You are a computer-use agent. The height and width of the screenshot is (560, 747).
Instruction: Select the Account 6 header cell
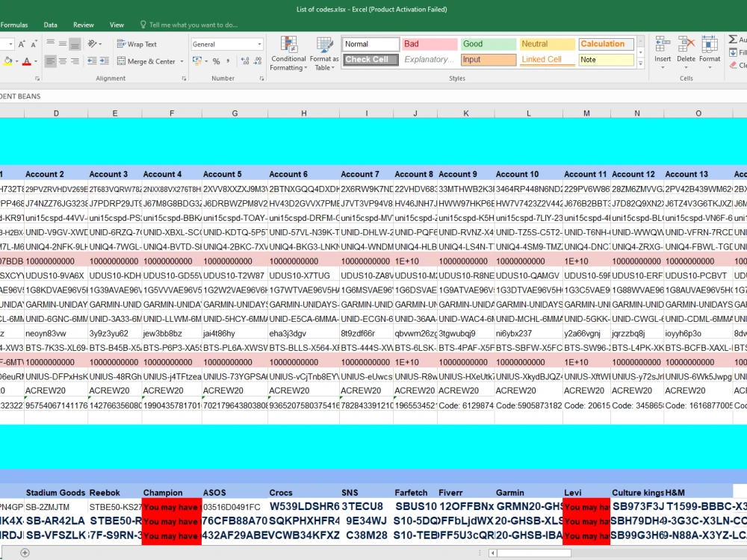303,174
